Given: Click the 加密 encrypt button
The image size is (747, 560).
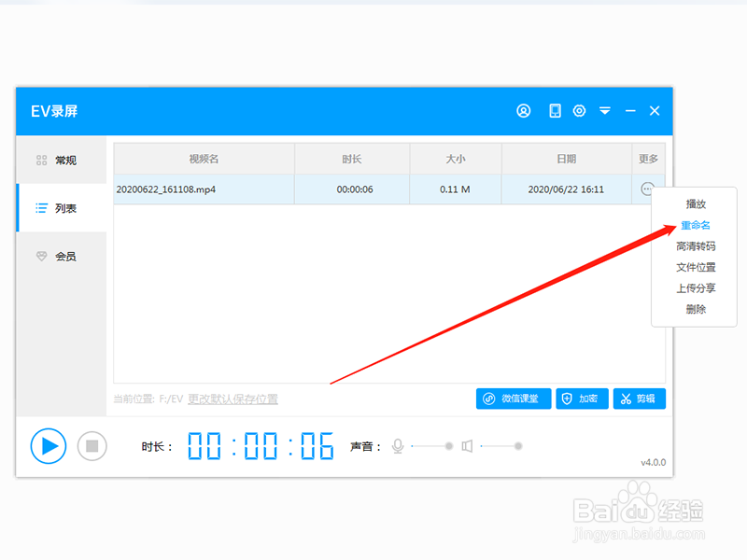Looking at the screenshot, I should [x=582, y=399].
